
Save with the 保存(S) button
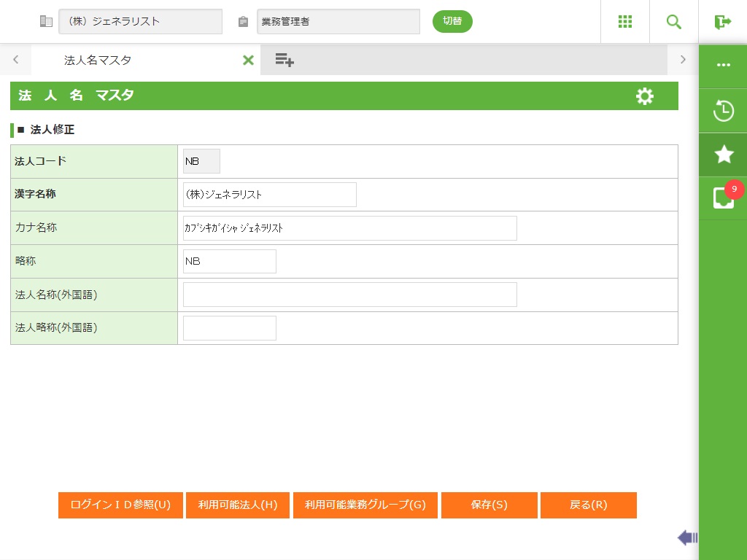pos(489,505)
